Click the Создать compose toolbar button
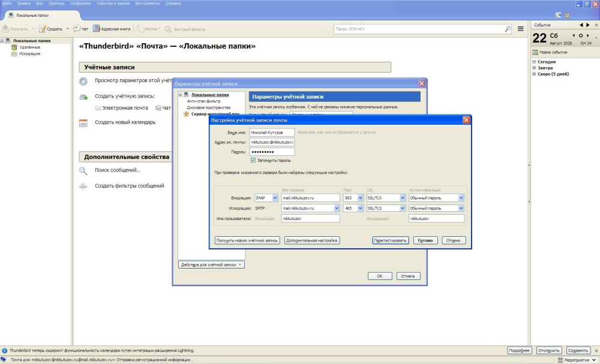 (51, 29)
